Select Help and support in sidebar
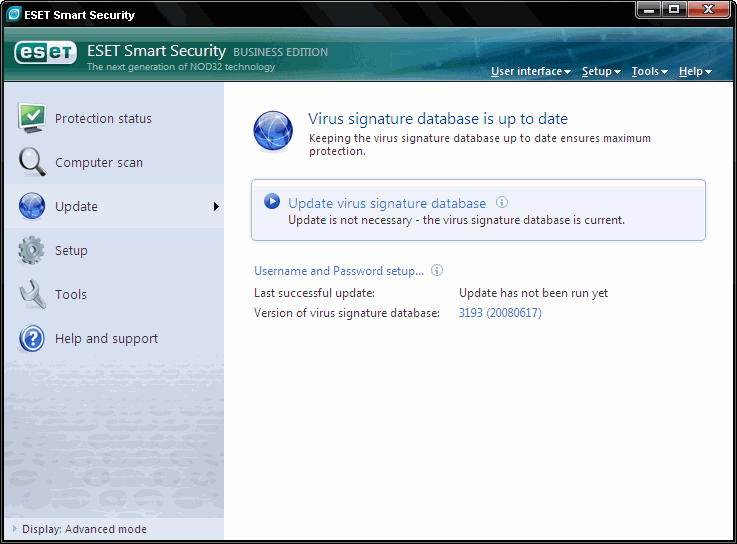This screenshot has width=737, height=544. (106, 339)
